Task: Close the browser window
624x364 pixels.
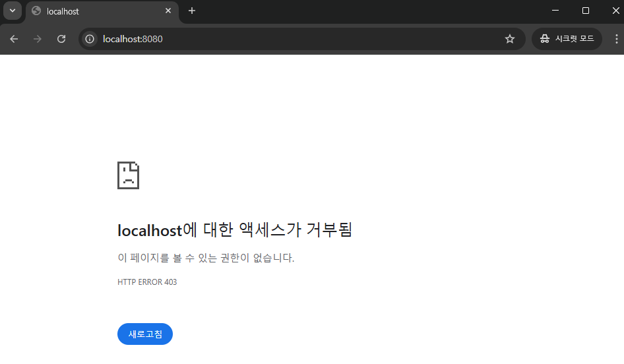Action: pos(615,11)
